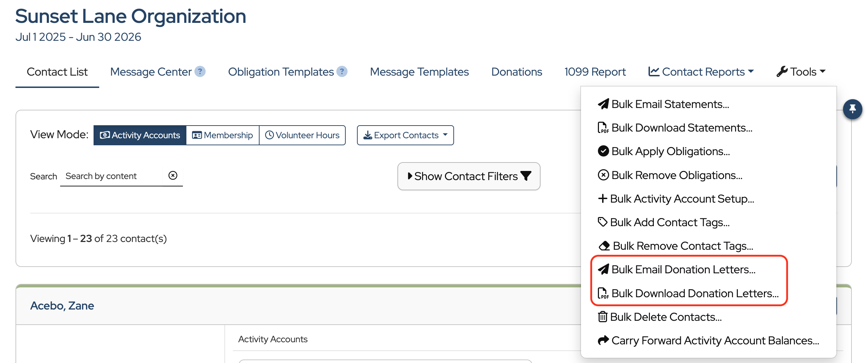Viewport: 868px width, 363px height.
Task: Click the Bulk Email Statements paper plane icon
Action: pyautogui.click(x=603, y=104)
